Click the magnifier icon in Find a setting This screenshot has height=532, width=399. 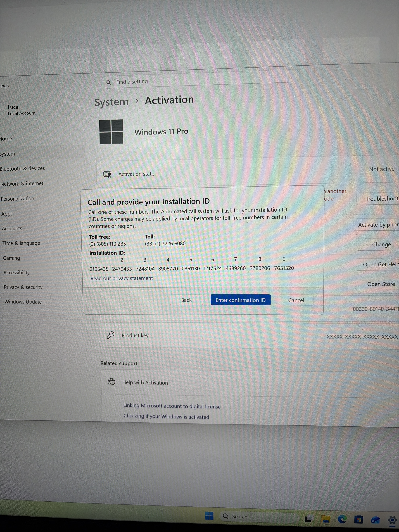tap(108, 82)
